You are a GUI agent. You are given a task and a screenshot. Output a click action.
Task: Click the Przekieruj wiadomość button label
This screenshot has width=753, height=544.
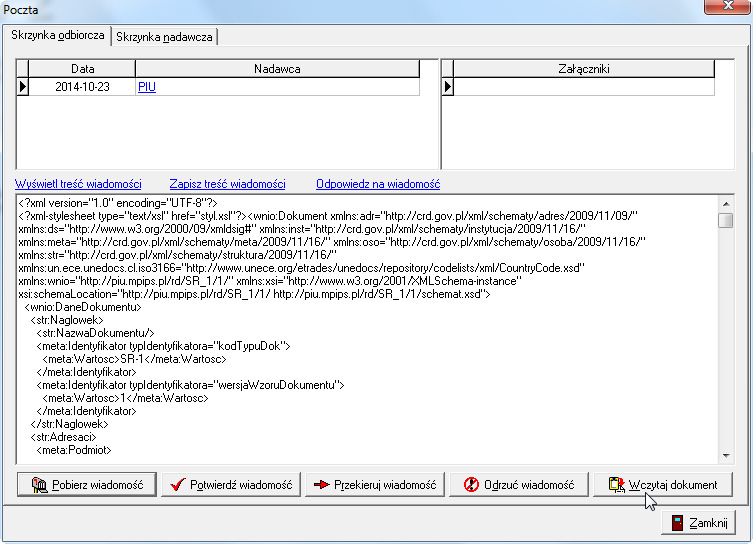click(385, 485)
